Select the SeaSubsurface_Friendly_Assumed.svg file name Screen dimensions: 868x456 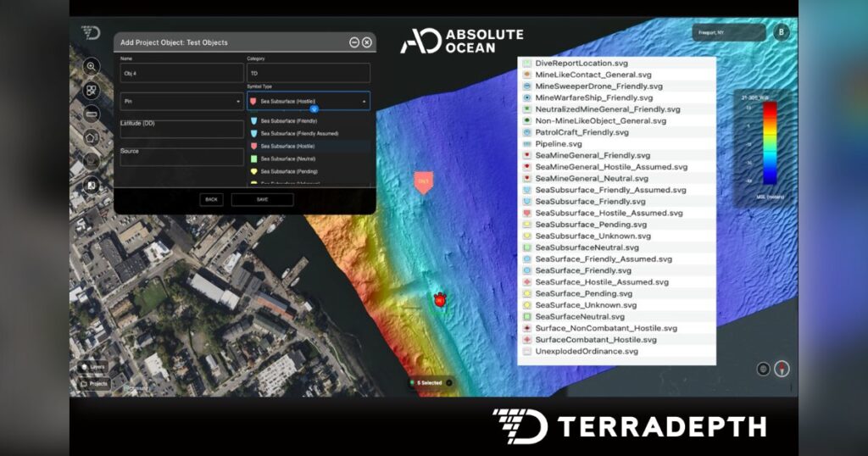[x=610, y=190]
